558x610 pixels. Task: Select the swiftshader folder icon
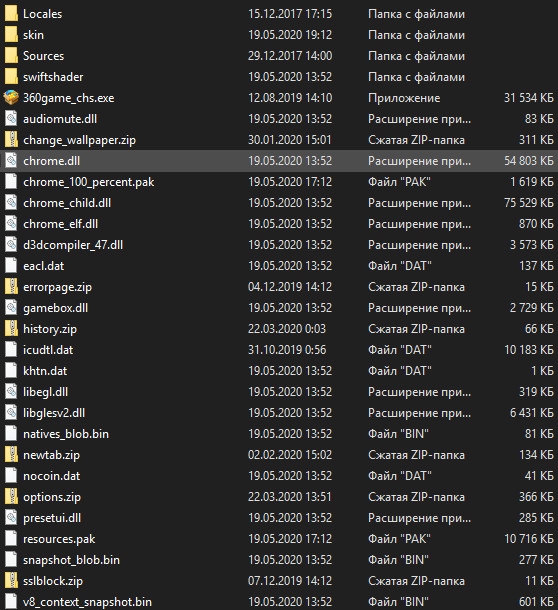point(11,77)
